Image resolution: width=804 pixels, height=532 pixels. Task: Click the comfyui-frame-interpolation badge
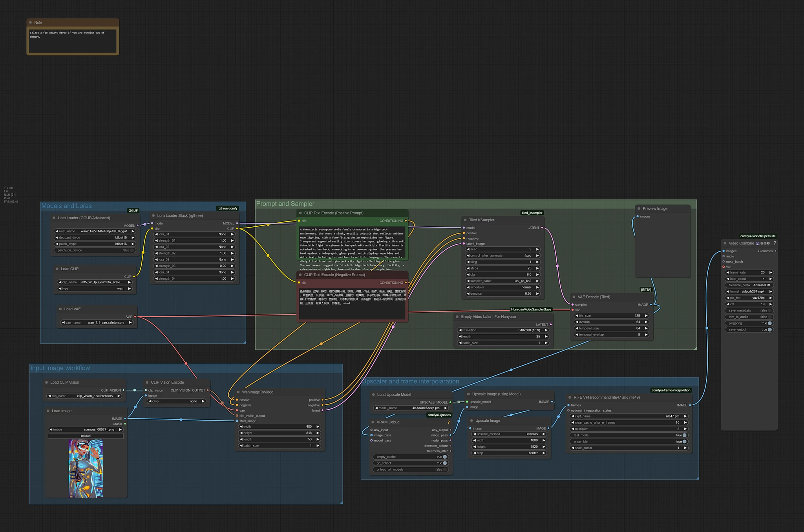tap(671, 390)
